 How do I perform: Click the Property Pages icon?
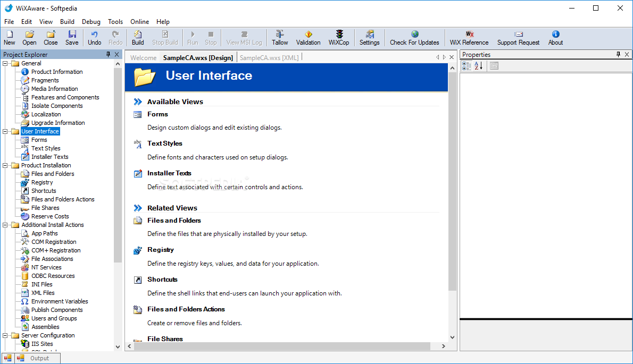tap(494, 66)
